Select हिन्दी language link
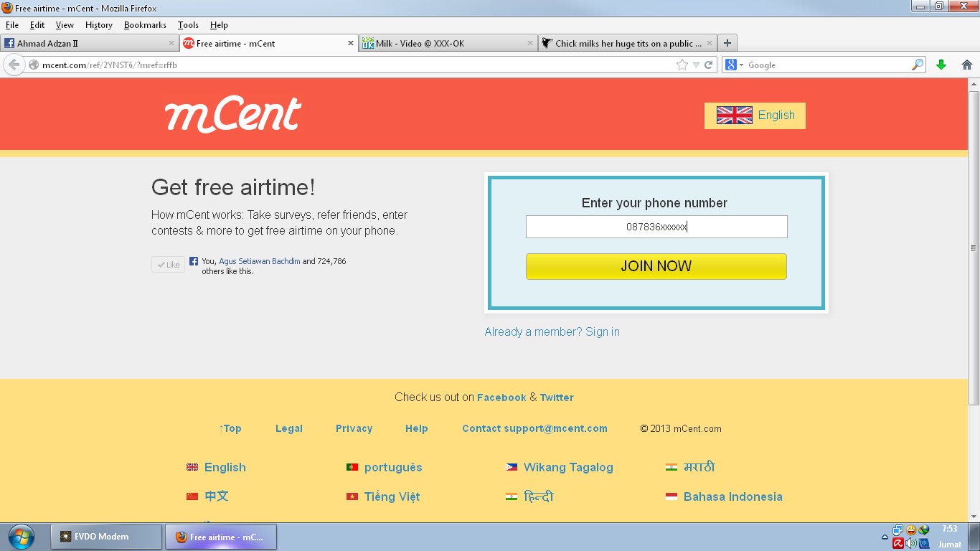Viewport: 980px width, 551px height. [539, 496]
